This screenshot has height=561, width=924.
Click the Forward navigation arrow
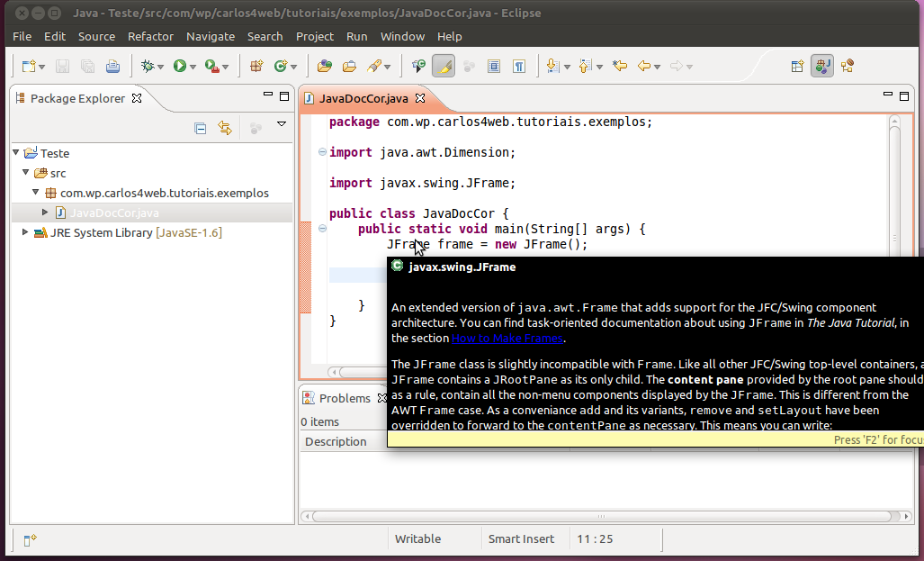[677, 66]
